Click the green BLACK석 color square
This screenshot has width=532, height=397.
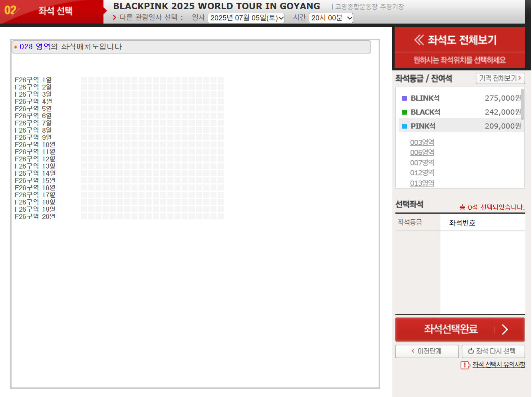tap(405, 112)
